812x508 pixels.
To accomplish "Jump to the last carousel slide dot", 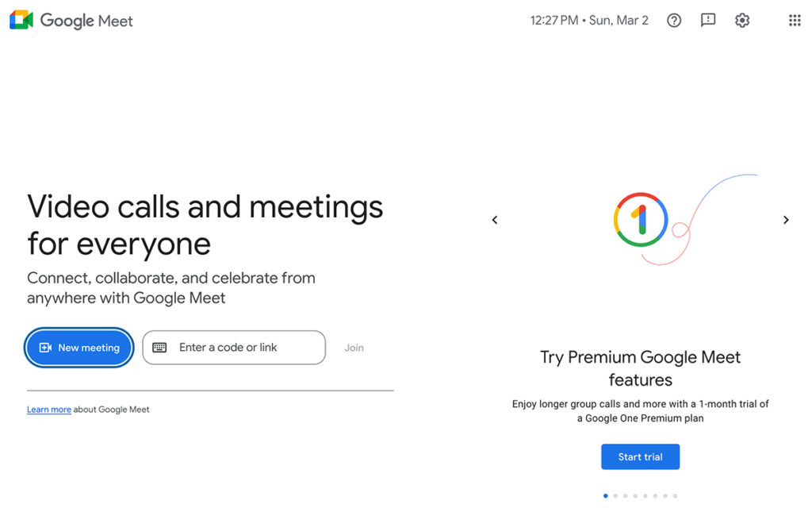I will pos(675,495).
